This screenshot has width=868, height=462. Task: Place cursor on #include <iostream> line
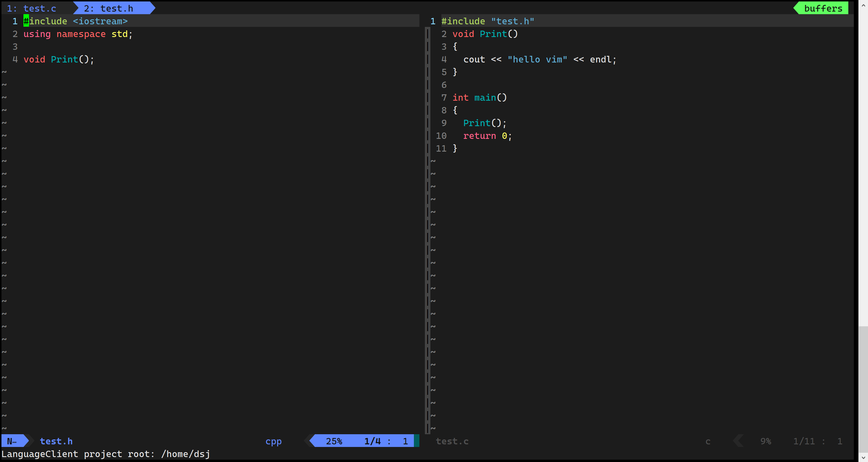76,21
